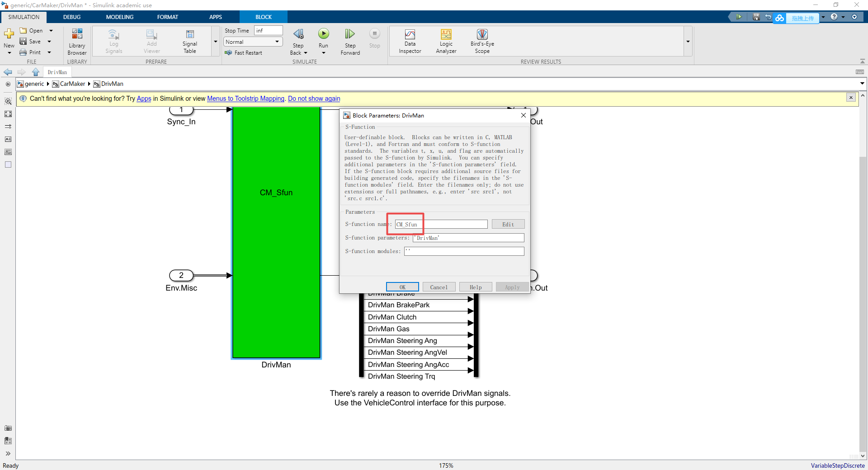Viewport: 868px width, 470px height.
Task: Open the Menus to Toolstrip Mapping link
Action: pos(245,99)
